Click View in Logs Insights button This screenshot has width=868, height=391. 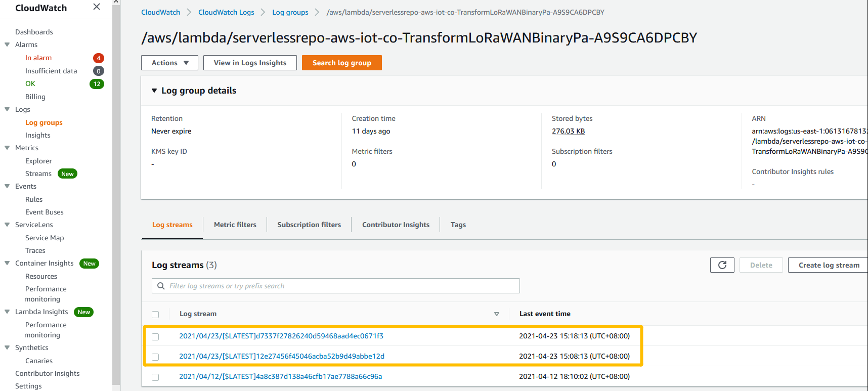[250, 63]
